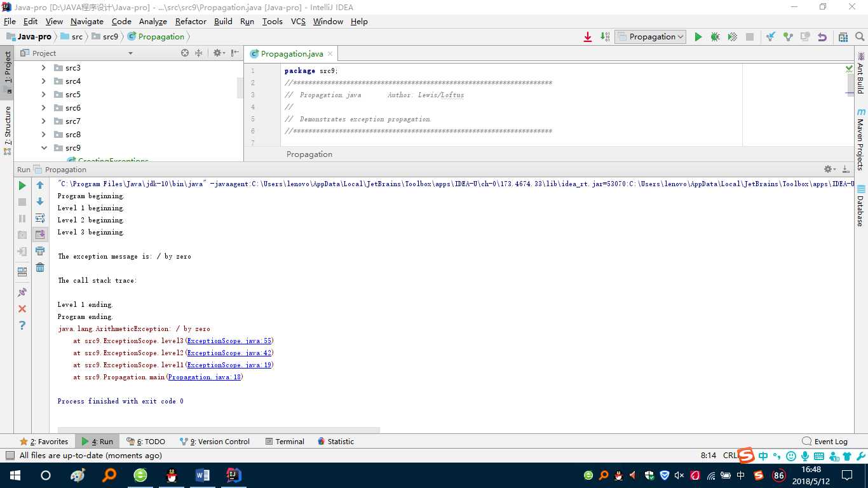Rerun Propagation from the Run panel
The image size is (868, 488).
(22, 186)
